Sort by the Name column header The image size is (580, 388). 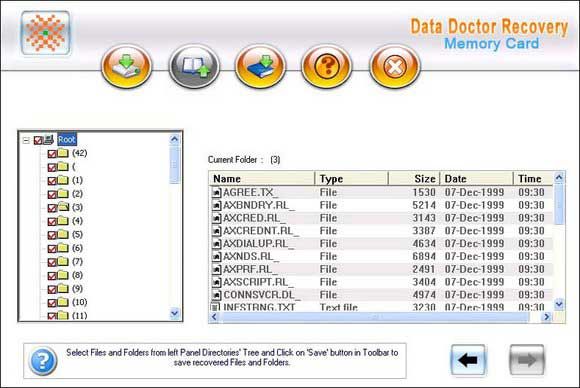[x=262, y=179]
